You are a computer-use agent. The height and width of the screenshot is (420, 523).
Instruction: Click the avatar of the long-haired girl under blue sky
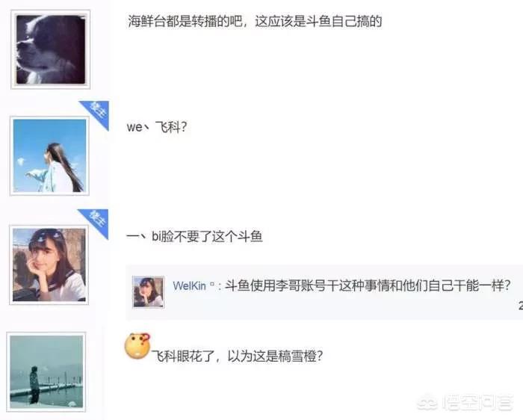click(49, 155)
